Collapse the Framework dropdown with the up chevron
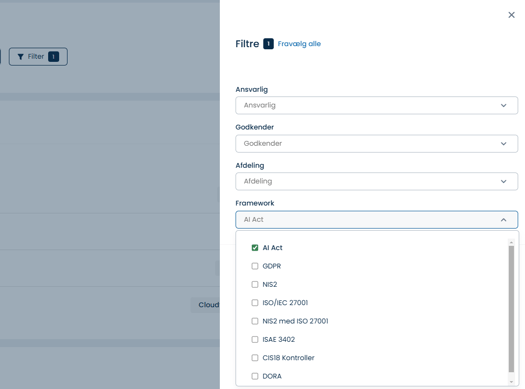The height and width of the screenshot is (389, 525). (503, 220)
